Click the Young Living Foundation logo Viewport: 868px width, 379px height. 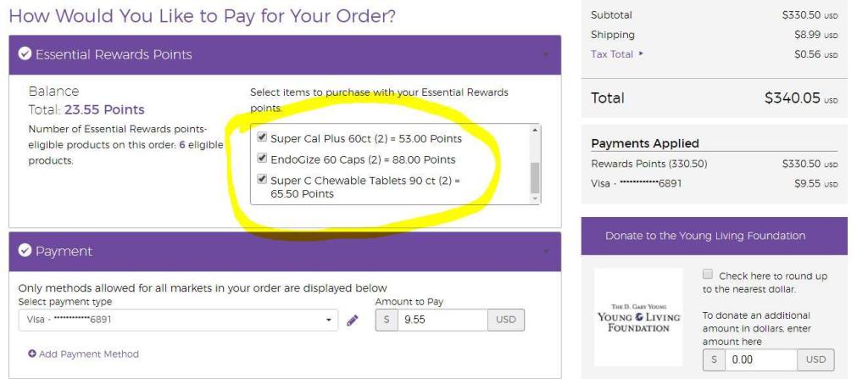[x=637, y=317]
